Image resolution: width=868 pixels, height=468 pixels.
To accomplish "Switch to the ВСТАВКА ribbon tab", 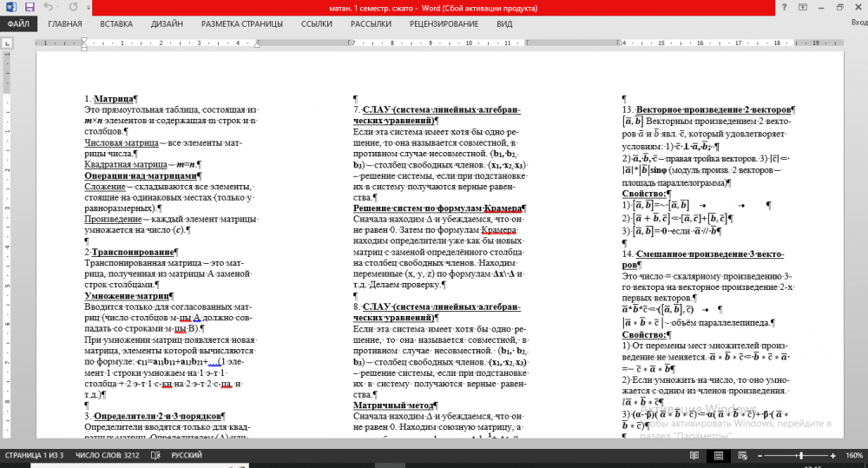I will (x=116, y=23).
